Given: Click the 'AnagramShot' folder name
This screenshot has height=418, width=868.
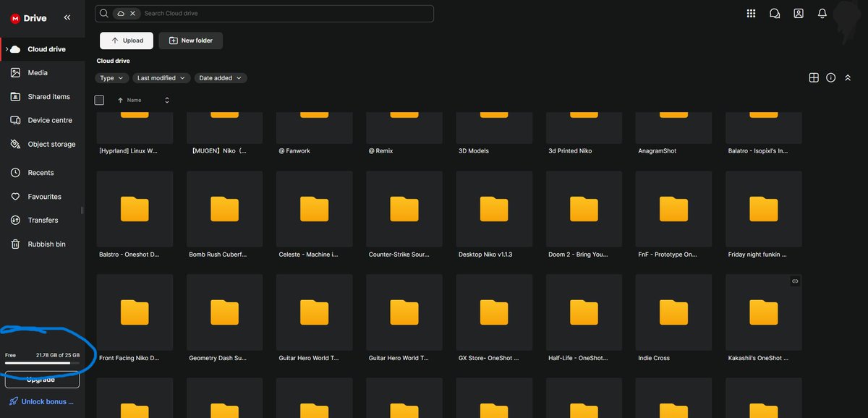Looking at the screenshot, I should [x=658, y=151].
